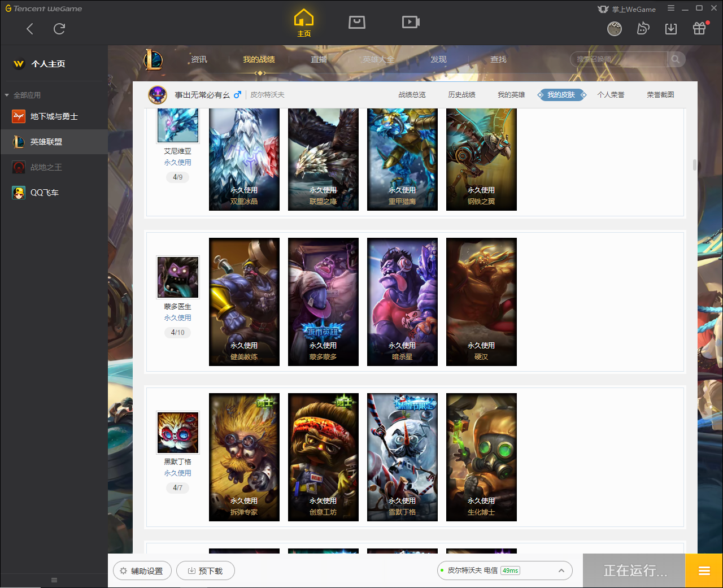The height and width of the screenshot is (588, 723).
Task: Click the sidebar bottom collapse handle
Action: click(54, 580)
